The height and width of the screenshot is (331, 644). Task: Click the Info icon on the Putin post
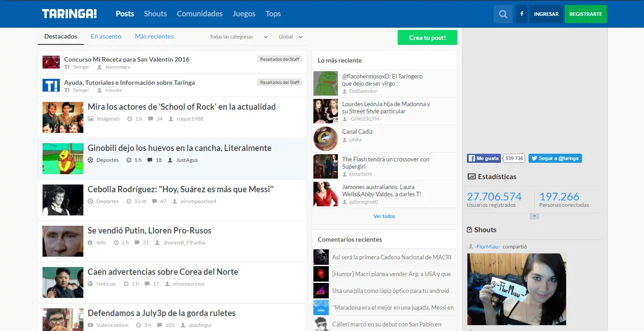tap(91, 243)
